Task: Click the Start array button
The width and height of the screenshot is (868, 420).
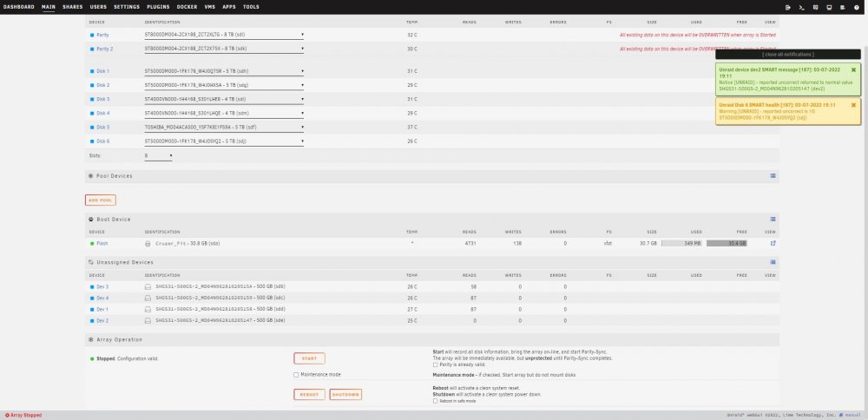Action: tap(310, 358)
